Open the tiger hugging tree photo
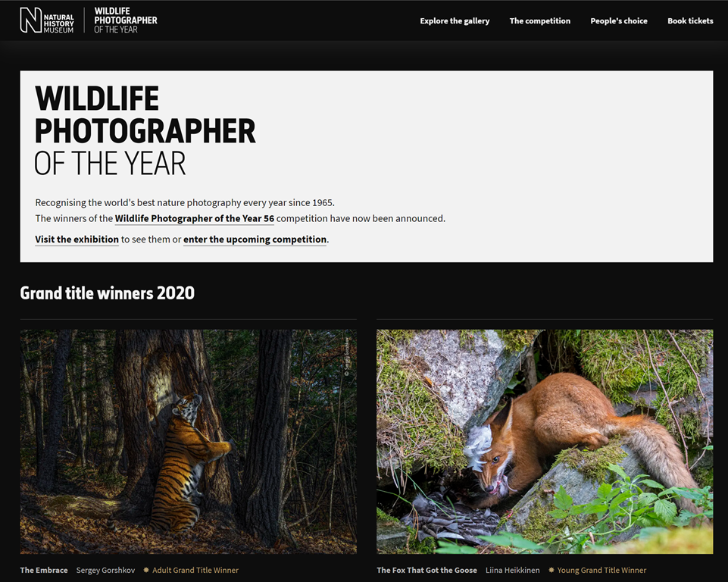Viewport: 728px width, 582px height. click(188, 441)
